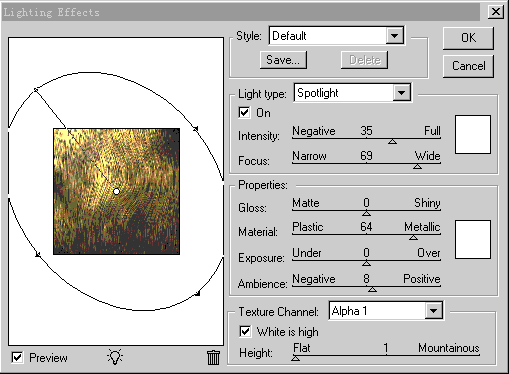509x374 pixels.
Task: Click the new light bulb icon
Action: point(115,357)
